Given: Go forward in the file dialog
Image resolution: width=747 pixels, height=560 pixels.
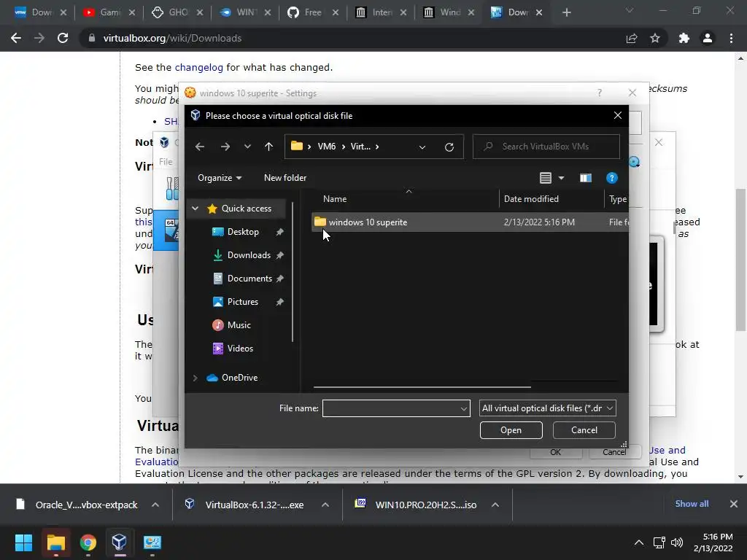Looking at the screenshot, I should [x=225, y=147].
